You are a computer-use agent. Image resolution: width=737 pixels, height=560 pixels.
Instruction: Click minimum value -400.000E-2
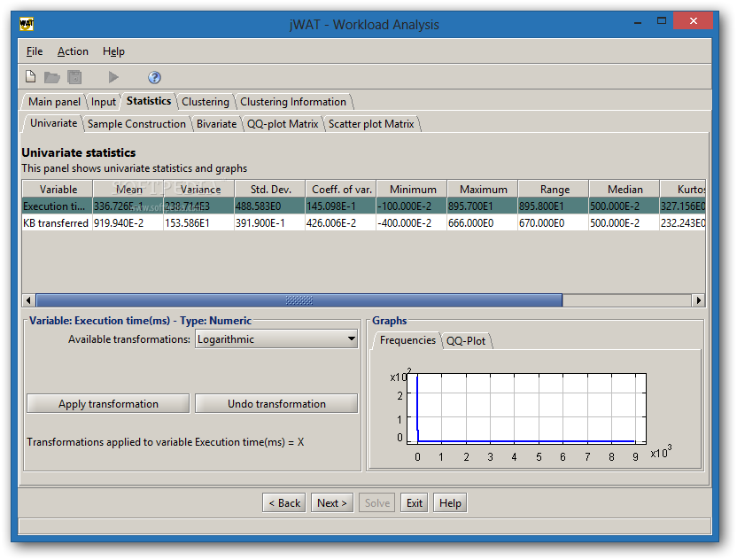[x=404, y=223]
